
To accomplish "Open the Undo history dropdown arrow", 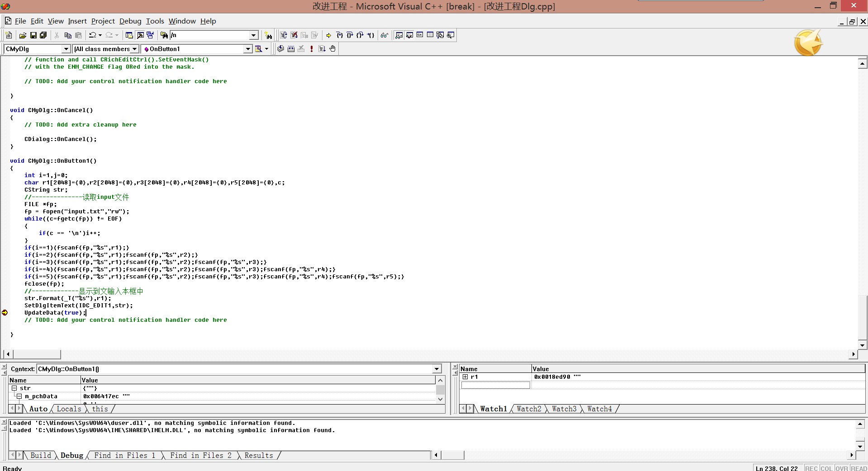I will 100,35.
